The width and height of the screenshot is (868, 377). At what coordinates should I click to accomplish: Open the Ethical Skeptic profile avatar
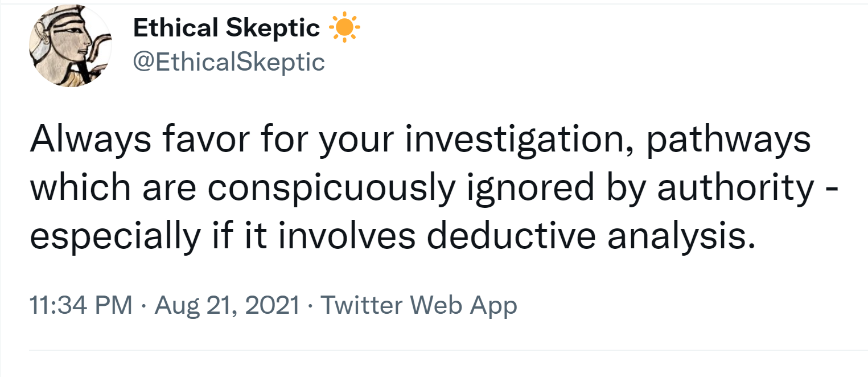pos(71,47)
